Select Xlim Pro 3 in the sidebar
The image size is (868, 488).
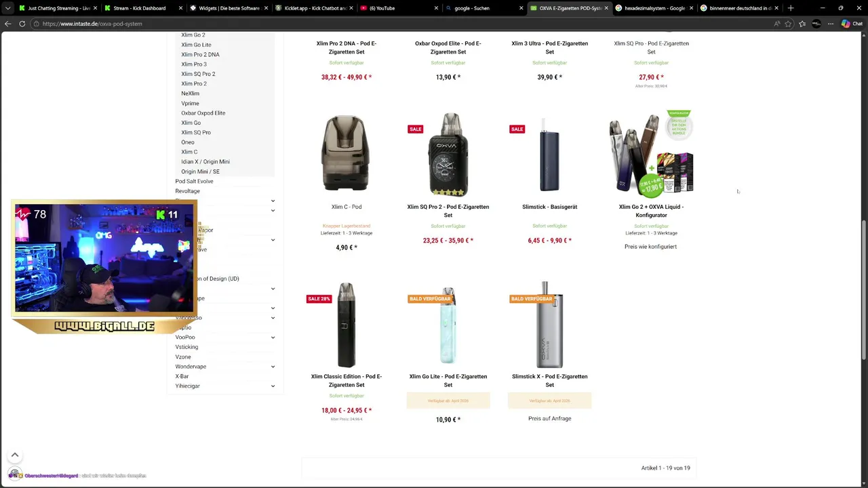[194, 64]
